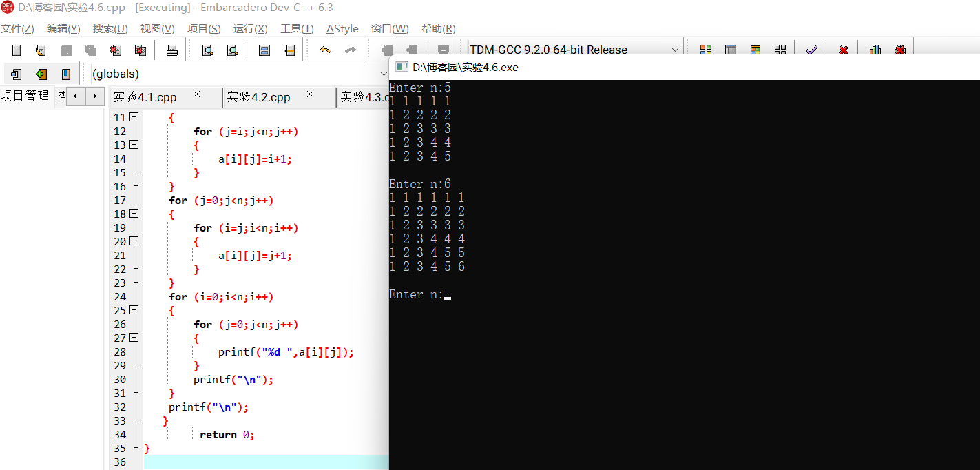Click the printf("%d ",a[i][j]); code line
The height and width of the screenshot is (470, 980).
[286, 351]
